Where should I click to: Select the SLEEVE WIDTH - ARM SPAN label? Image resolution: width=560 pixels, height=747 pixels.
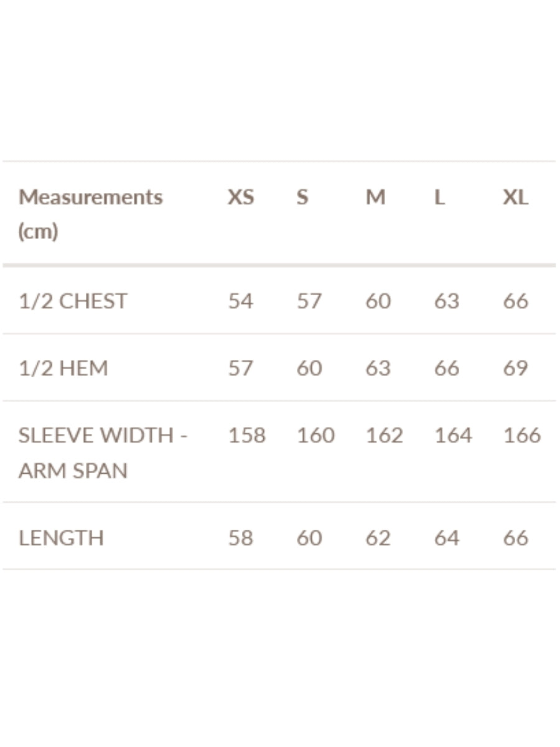pos(103,452)
